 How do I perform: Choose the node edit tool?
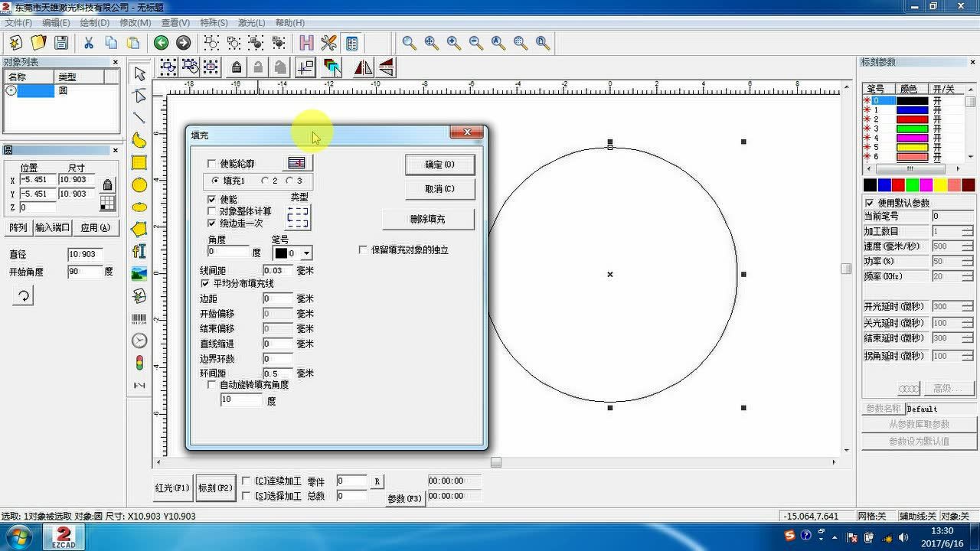click(x=139, y=96)
